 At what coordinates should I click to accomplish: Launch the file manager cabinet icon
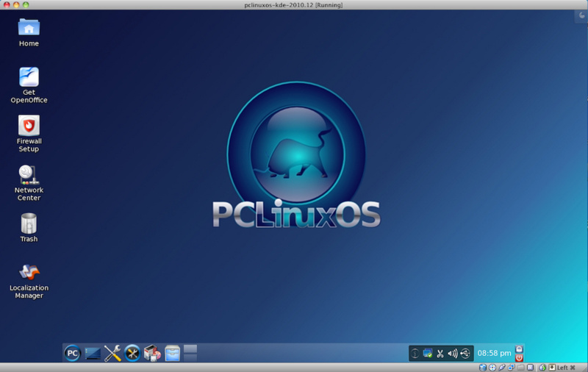(173, 354)
